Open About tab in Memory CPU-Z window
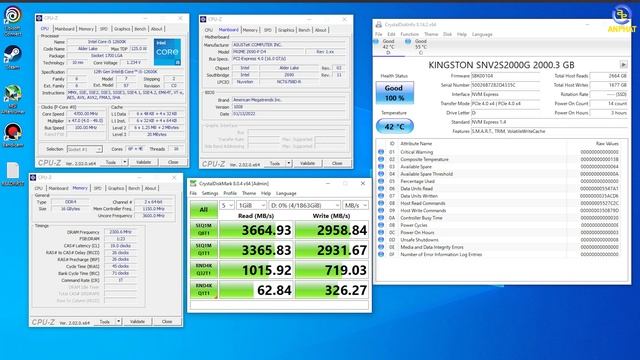This screenshot has height=360, width=640. point(151,188)
